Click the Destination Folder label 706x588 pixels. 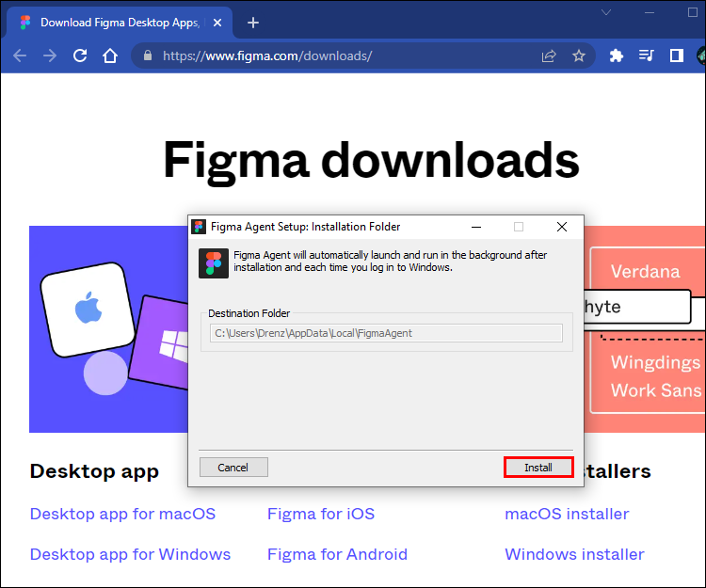pyautogui.click(x=249, y=313)
